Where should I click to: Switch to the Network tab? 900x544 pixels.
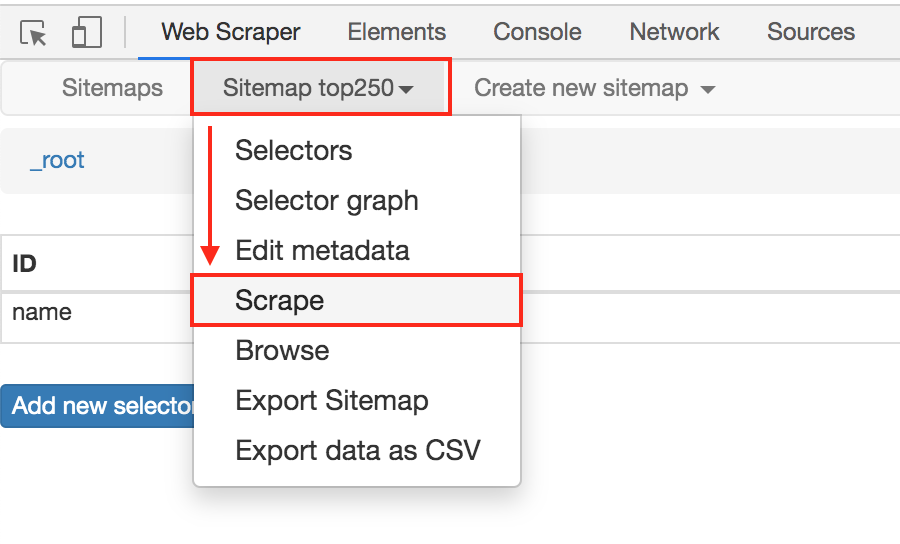pos(674,32)
